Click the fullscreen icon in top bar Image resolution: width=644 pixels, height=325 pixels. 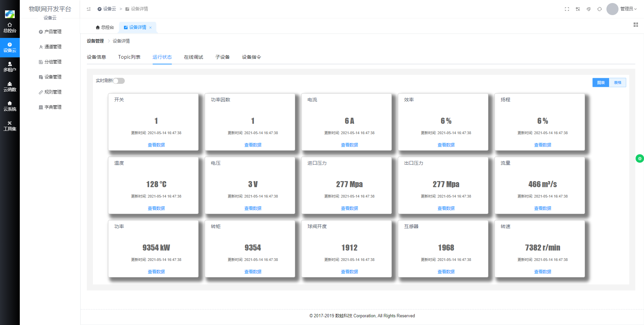coord(567,9)
